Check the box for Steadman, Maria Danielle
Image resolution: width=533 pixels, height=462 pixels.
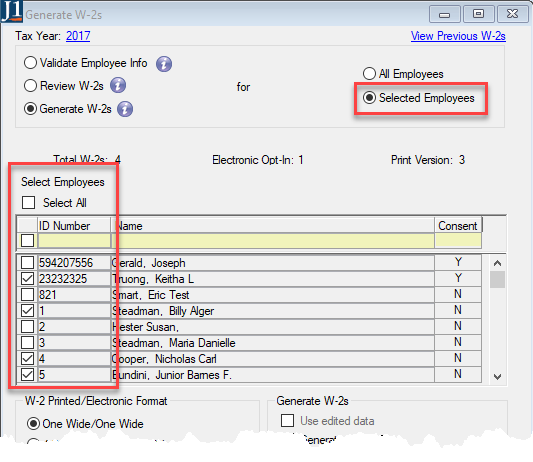coord(28,343)
